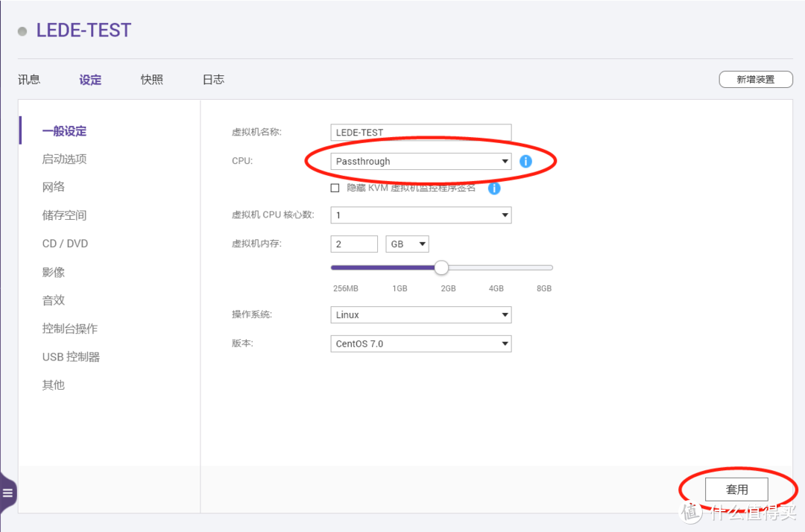The height and width of the screenshot is (532, 805).
Task: Select 储存空间 in the settings sidebar
Action: tap(65, 215)
